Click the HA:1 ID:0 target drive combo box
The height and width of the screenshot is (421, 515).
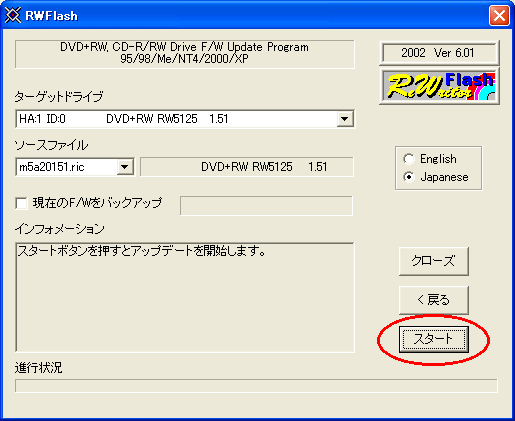185,119
